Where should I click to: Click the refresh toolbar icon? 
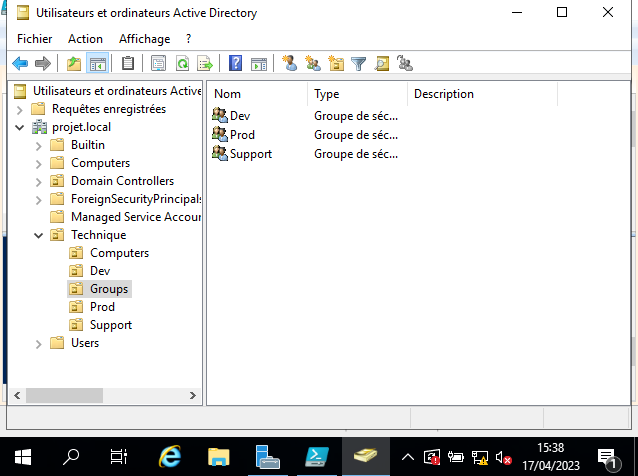point(182,63)
